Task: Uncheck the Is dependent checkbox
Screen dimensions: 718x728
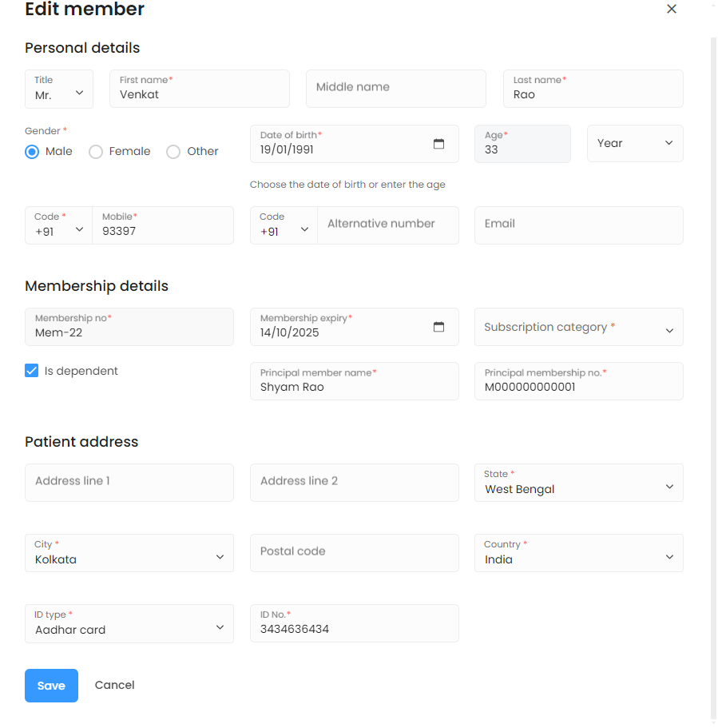Action: point(32,371)
